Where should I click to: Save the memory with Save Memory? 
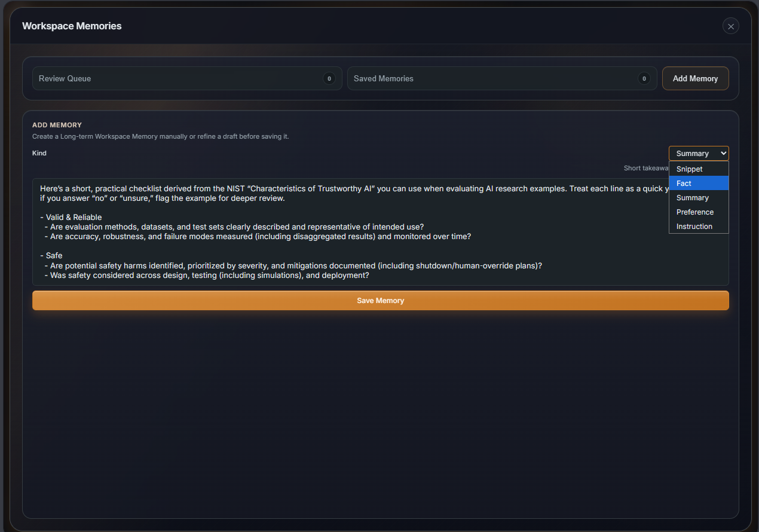[380, 301]
